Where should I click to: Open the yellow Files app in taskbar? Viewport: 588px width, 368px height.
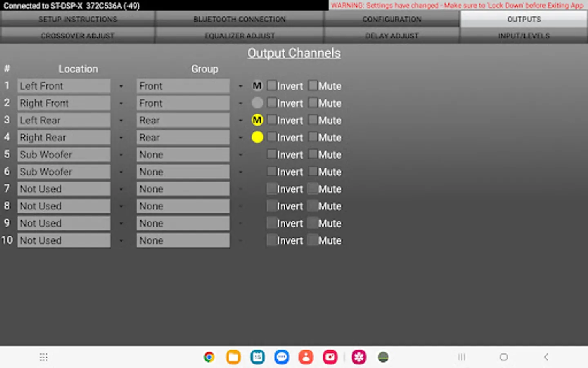pyautogui.click(x=233, y=357)
